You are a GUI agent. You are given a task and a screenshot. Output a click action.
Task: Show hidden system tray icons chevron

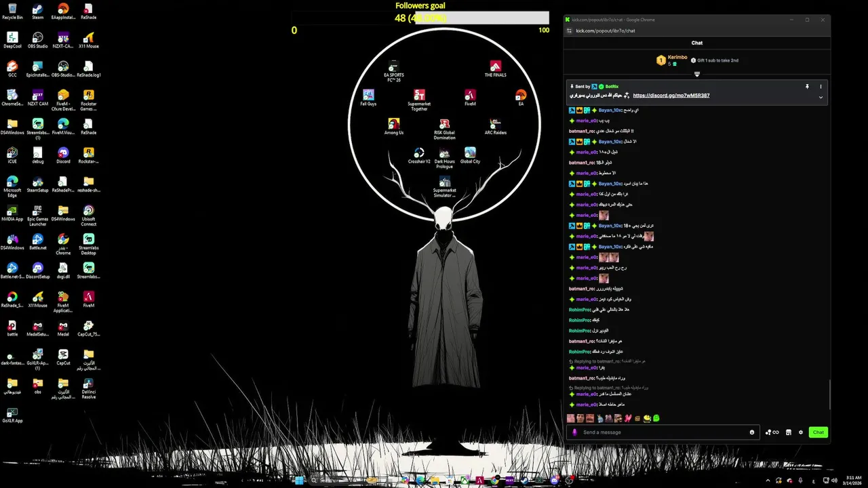click(768, 480)
